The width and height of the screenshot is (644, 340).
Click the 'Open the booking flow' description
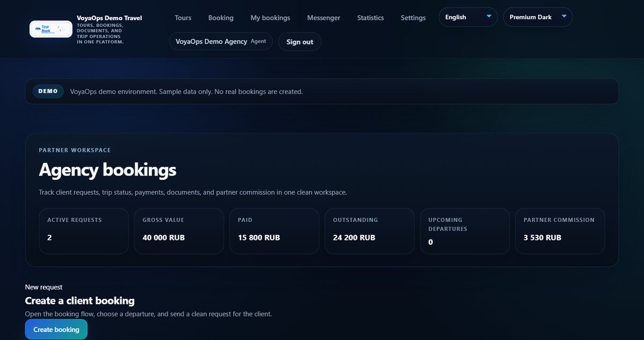point(149,314)
